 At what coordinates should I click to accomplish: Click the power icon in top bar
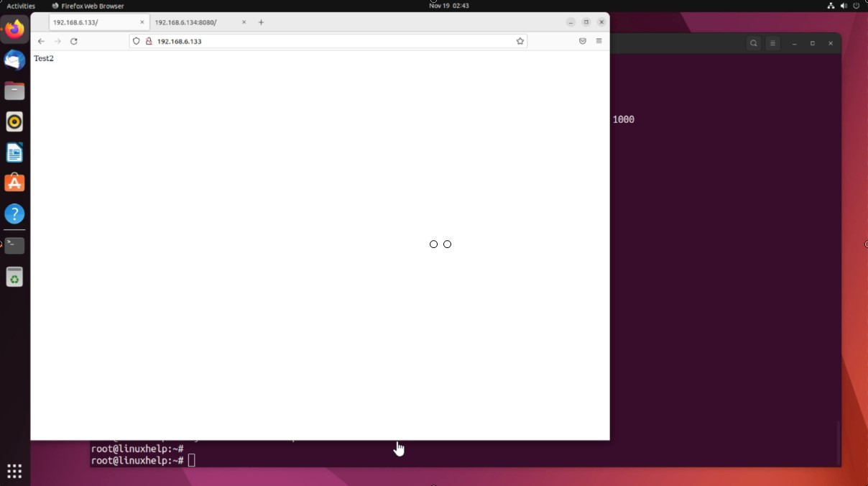[x=856, y=6]
